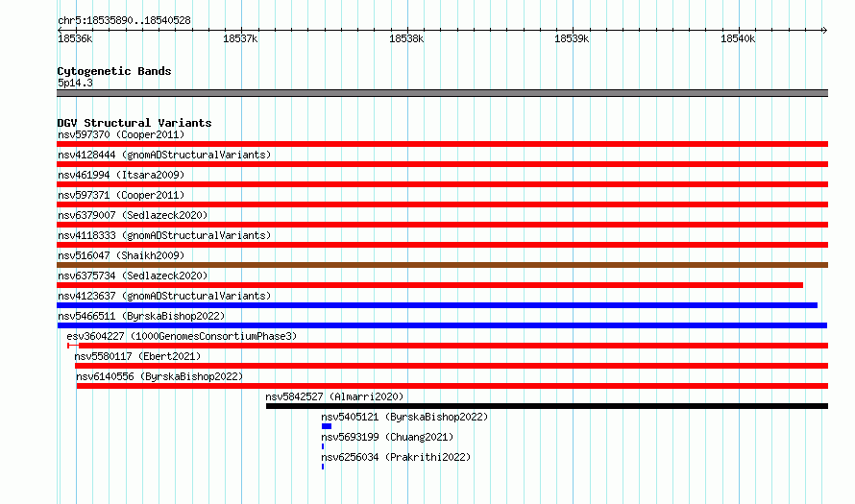The width and height of the screenshot is (855, 504).
Task: Open variant nsv597370 (Cooper2011) label
Action: coord(121,134)
